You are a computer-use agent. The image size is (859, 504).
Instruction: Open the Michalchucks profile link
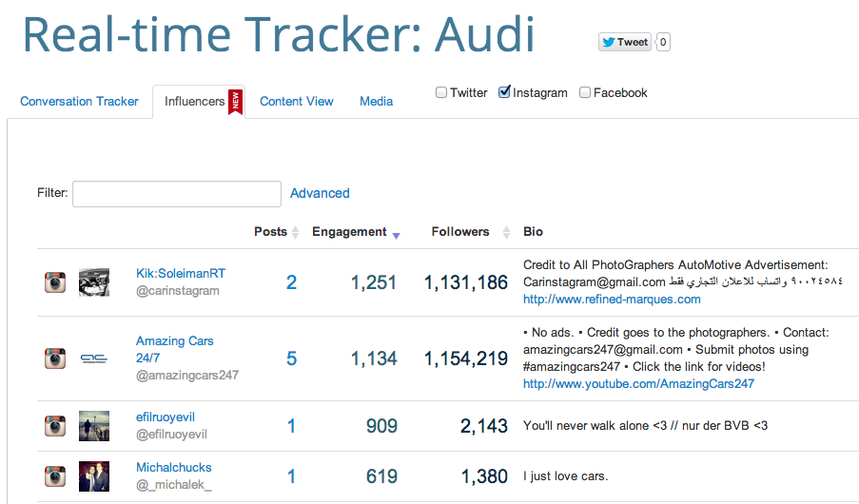point(174,467)
